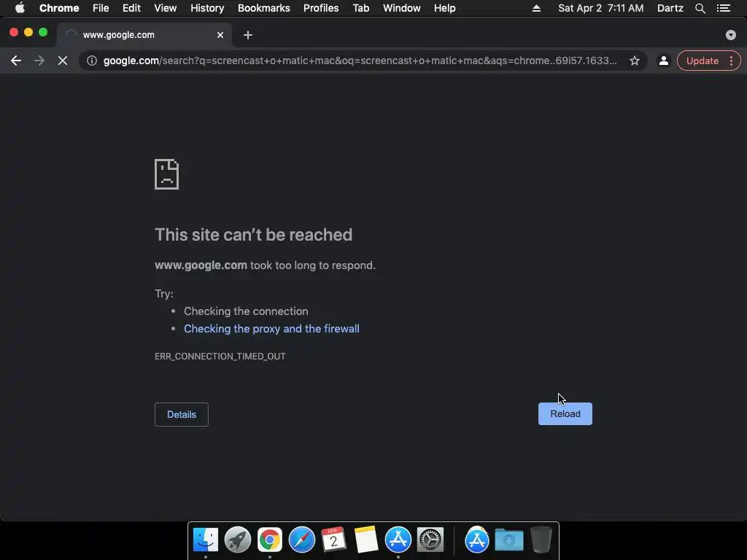Open a new tab with plus button

pos(248,35)
